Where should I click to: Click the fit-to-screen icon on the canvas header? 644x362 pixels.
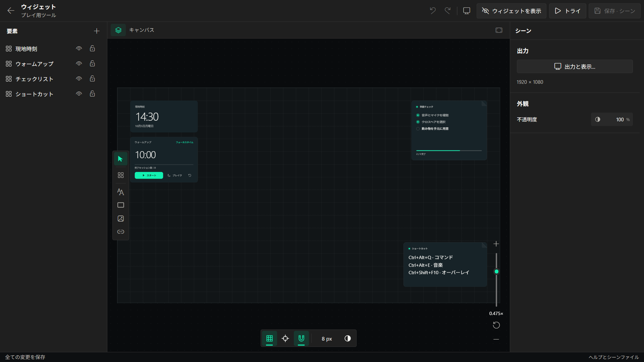click(x=499, y=30)
